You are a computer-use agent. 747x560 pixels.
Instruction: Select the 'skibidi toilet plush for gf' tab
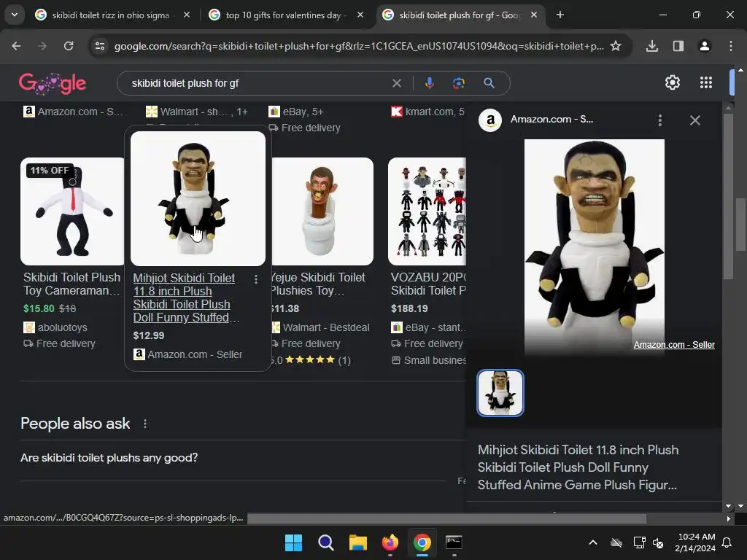(x=460, y=15)
